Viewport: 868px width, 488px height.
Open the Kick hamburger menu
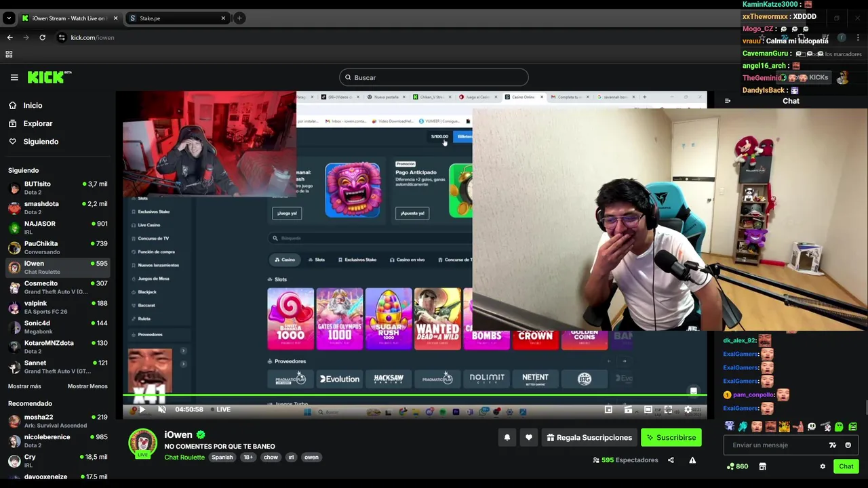click(14, 77)
